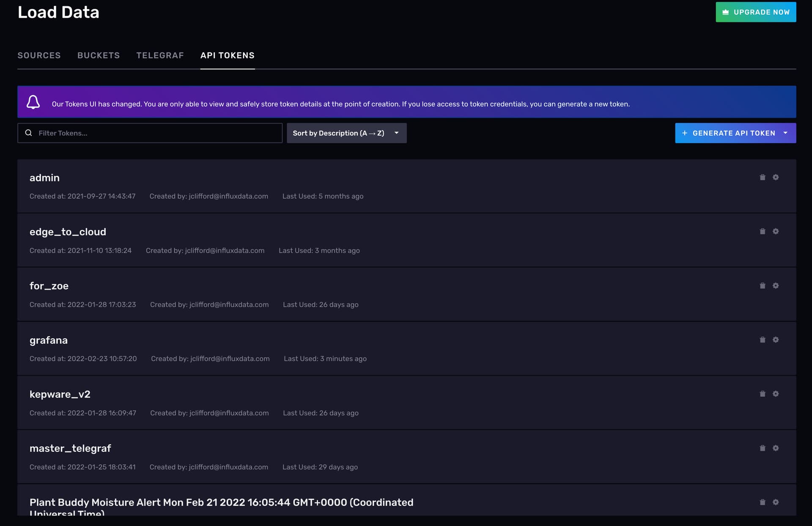Open gear menu for kepware_v2 token
Screen dimensions: 812x526
click(x=775, y=394)
